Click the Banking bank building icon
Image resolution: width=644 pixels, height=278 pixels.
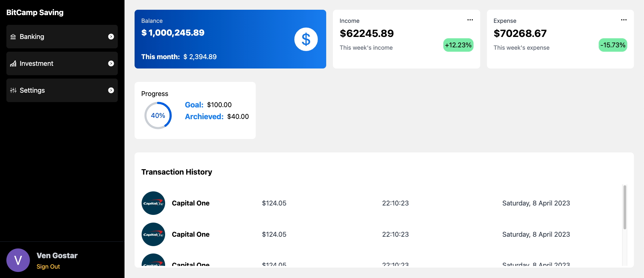[13, 37]
